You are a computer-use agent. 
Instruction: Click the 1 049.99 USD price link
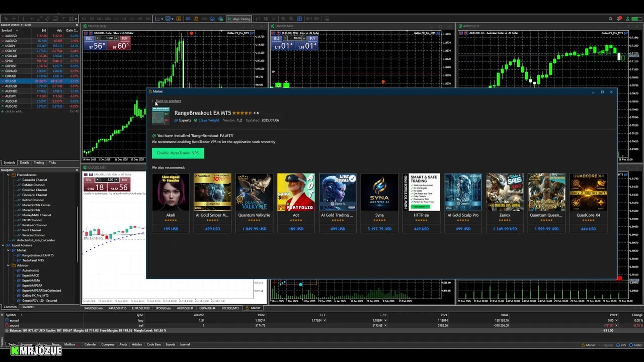click(x=254, y=229)
